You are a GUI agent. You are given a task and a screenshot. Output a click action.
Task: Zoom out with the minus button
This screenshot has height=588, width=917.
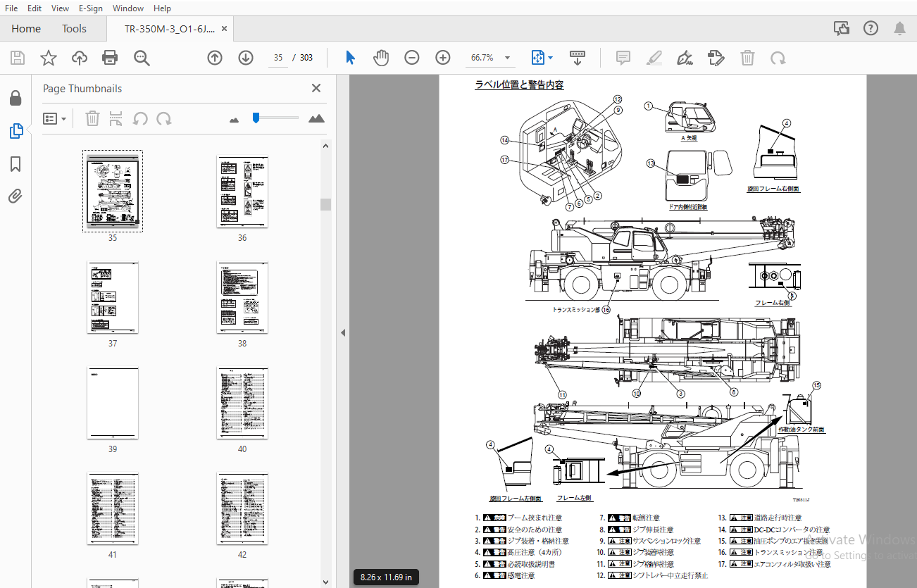(412, 58)
